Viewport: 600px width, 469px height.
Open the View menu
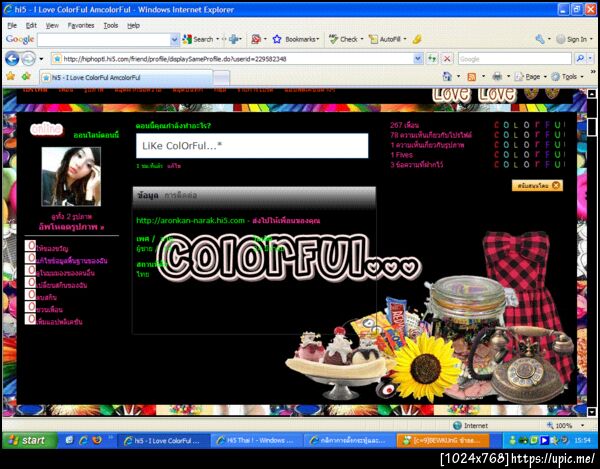[x=52, y=25]
